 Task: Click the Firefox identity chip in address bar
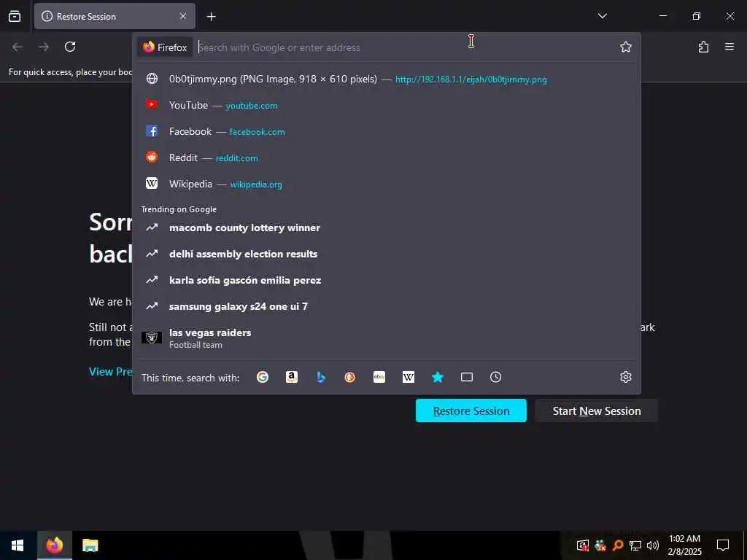tap(165, 47)
